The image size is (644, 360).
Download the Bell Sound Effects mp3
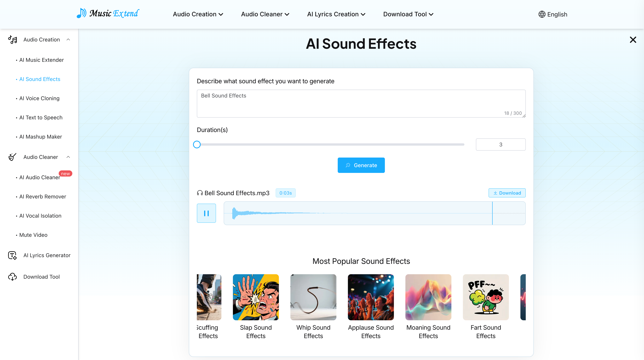[x=507, y=193]
